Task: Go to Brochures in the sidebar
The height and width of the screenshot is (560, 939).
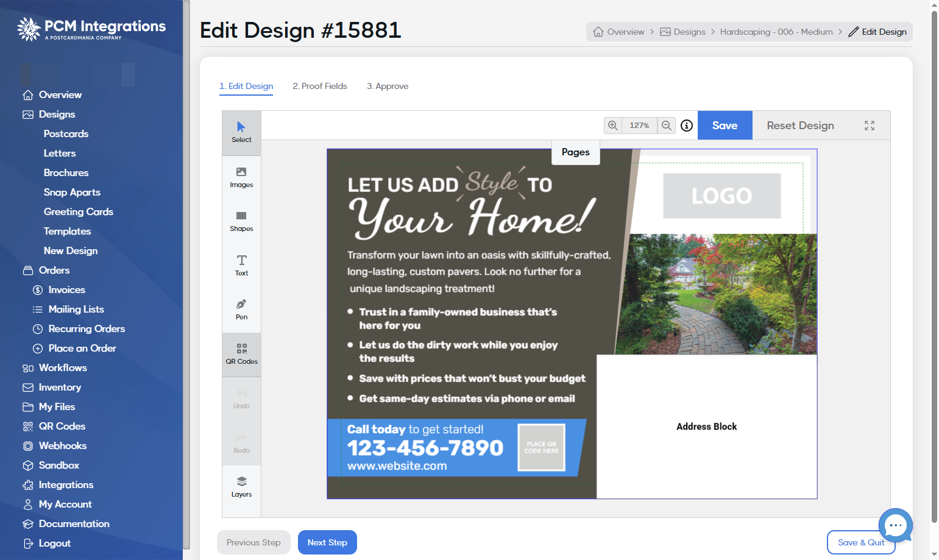Action: (x=66, y=173)
